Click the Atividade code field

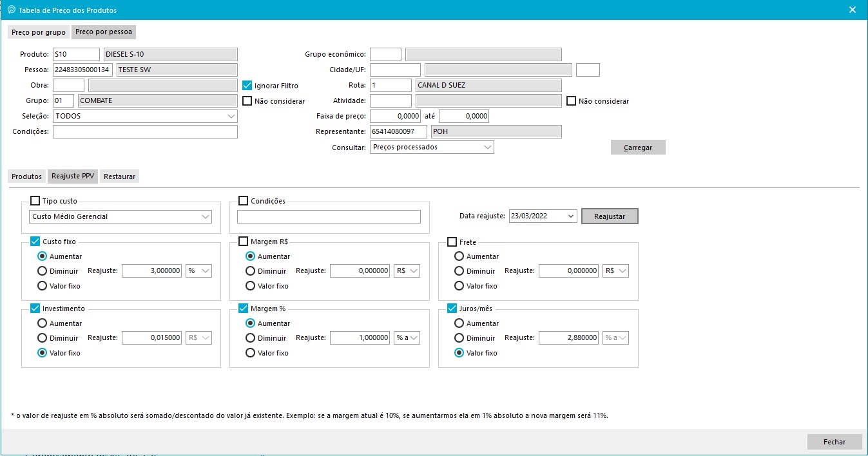coord(391,100)
